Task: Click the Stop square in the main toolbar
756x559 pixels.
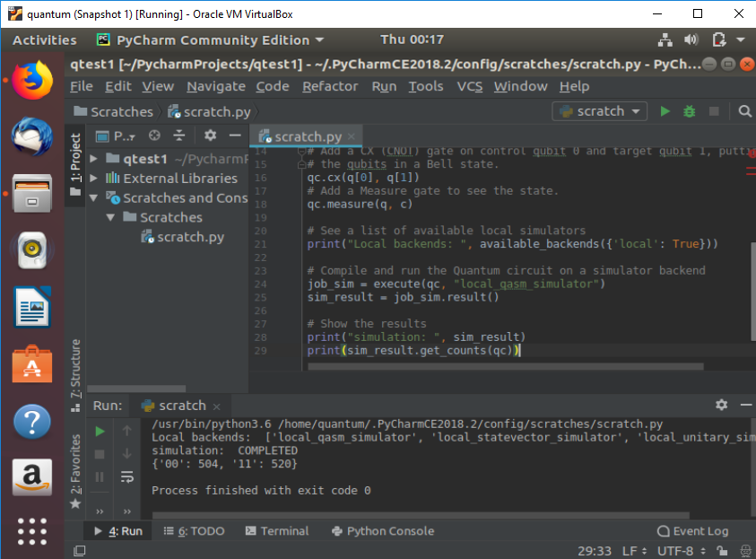Action: [x=714, y=111]
